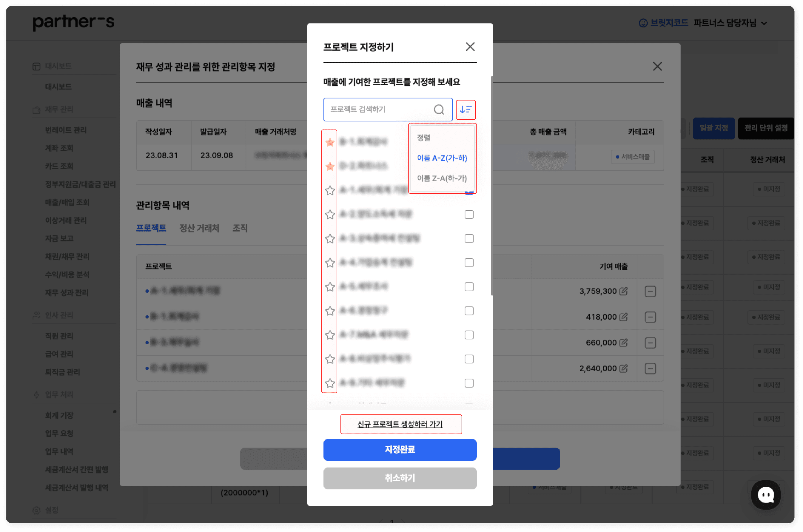Click 일괄 지정 on the background page

(x=713, y=128)
